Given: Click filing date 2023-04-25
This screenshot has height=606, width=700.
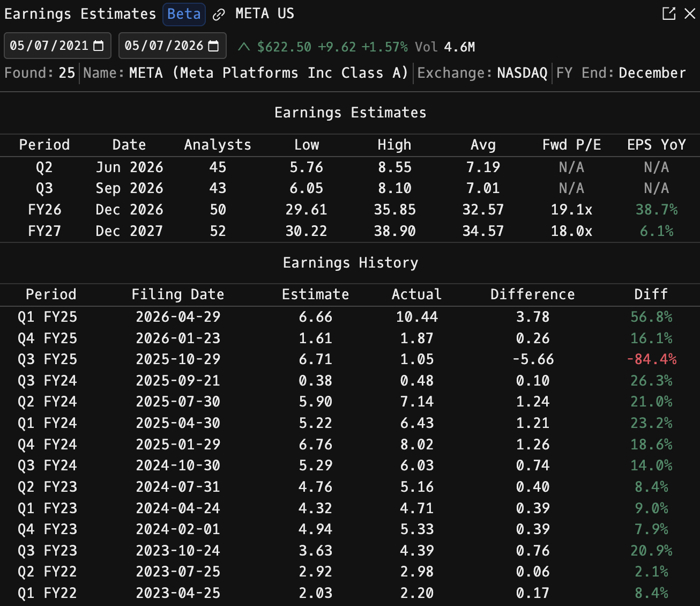Looking at the screenshot, I should tap(178, 593).
